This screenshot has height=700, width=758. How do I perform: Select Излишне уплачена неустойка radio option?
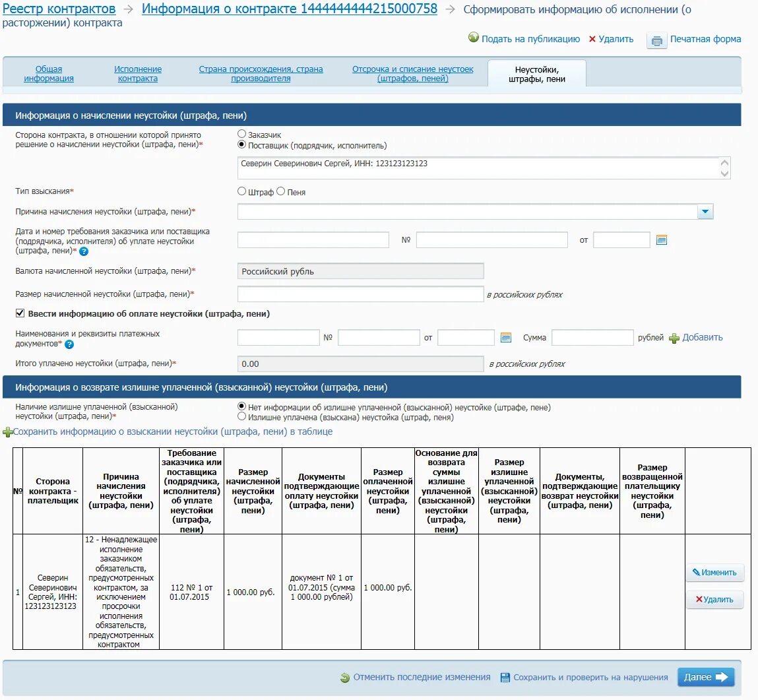(241, 416)
